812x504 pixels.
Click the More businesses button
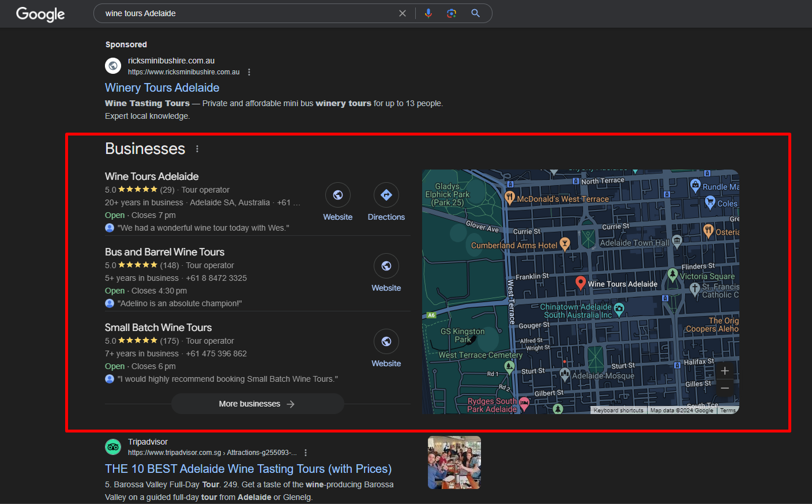point(257,404)
